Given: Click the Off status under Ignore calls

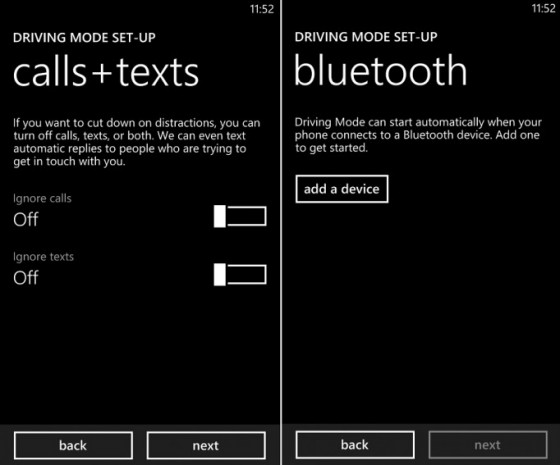Looking at the screenshot, I should tap(26, 219).
